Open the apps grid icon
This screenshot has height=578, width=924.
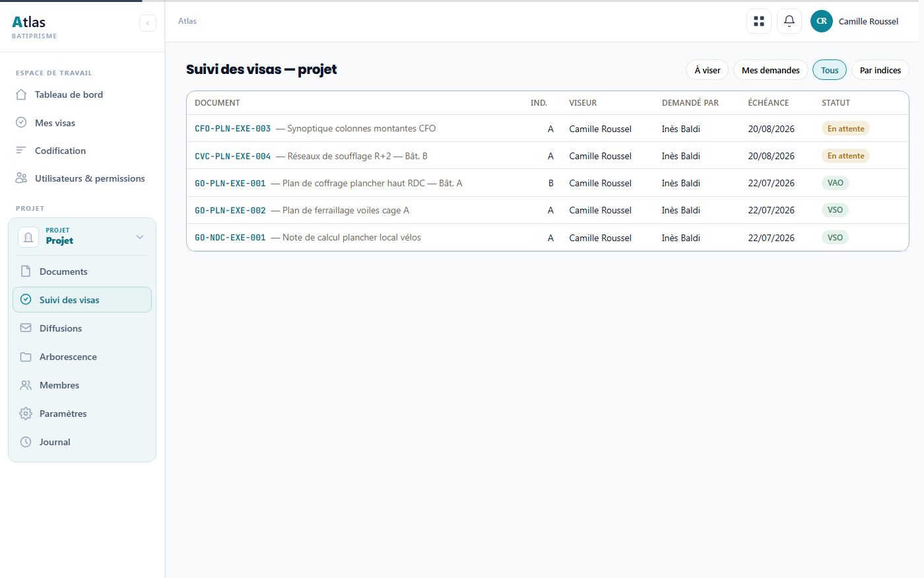759,21
